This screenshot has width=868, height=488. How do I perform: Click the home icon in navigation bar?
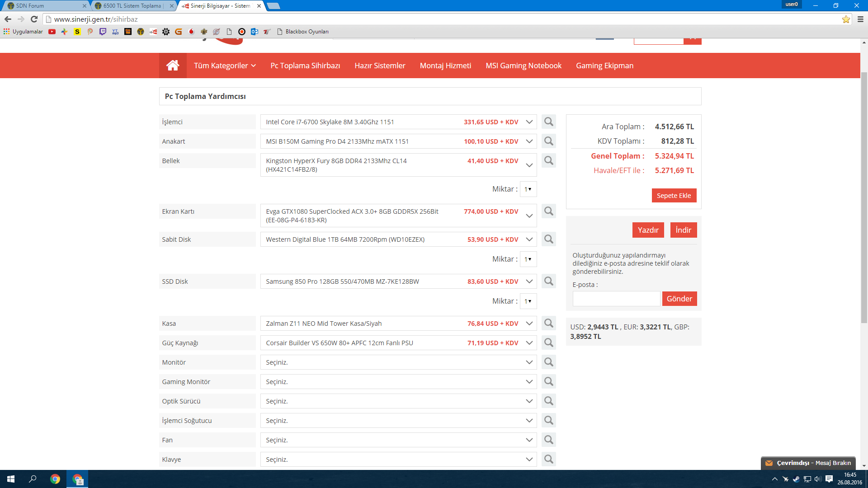tap(173, 66)
